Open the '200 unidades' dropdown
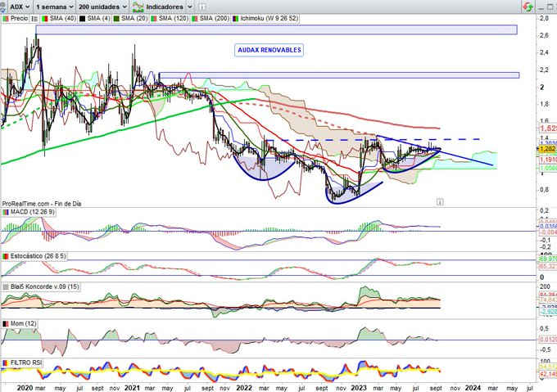 click(102, 7)
